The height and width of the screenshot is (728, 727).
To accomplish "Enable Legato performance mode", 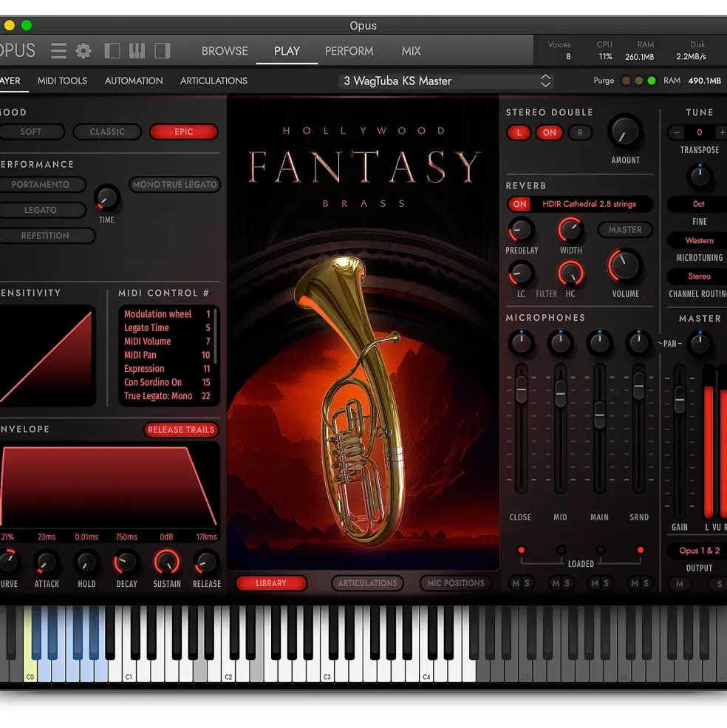I will [41, 211].
